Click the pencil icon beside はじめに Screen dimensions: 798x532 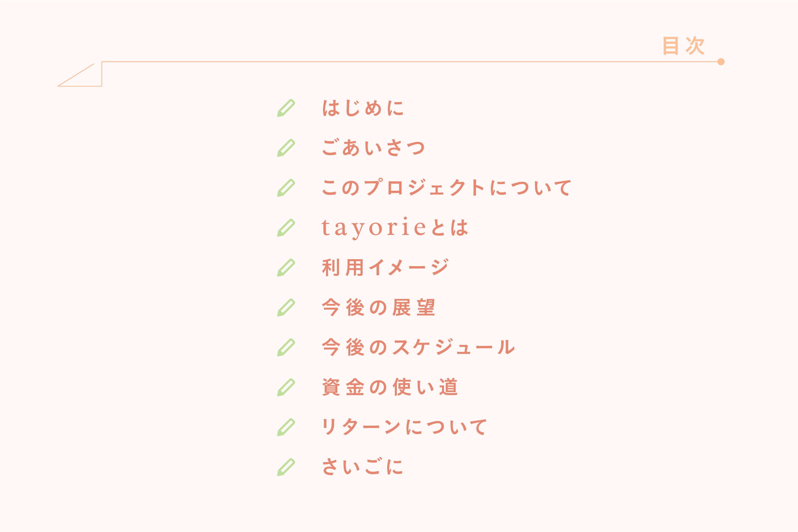point(286,108)
